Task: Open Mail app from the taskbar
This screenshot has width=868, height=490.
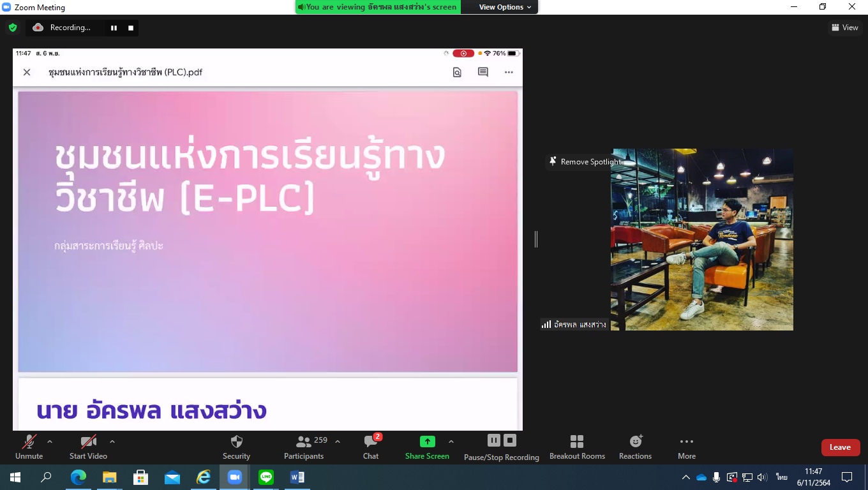Action: coord(172,477)
